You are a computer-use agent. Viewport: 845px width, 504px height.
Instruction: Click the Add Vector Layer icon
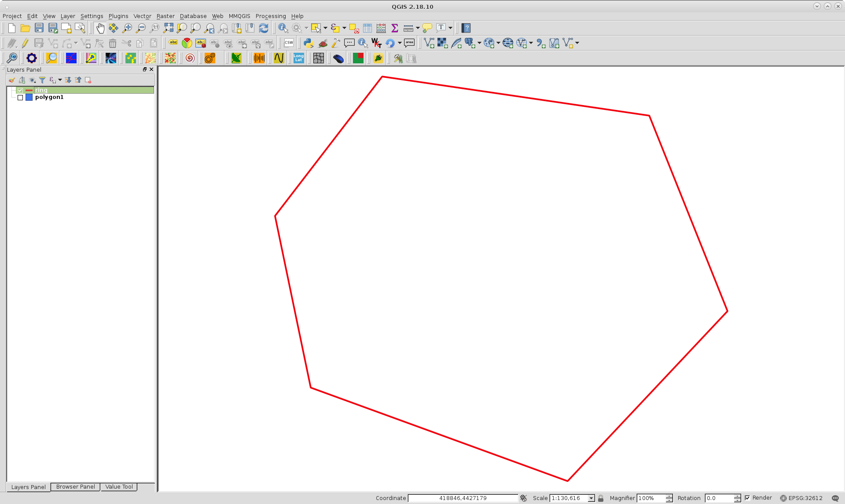[x=429, y=43]
